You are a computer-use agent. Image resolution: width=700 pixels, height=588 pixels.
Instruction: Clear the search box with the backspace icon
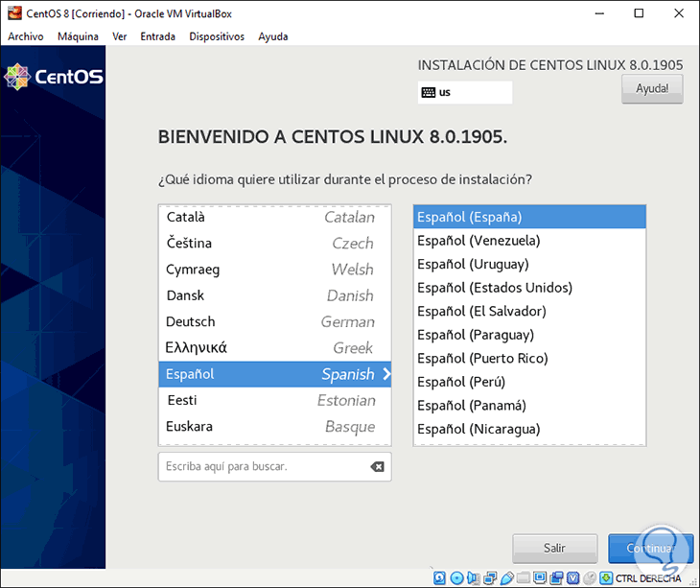377,467
